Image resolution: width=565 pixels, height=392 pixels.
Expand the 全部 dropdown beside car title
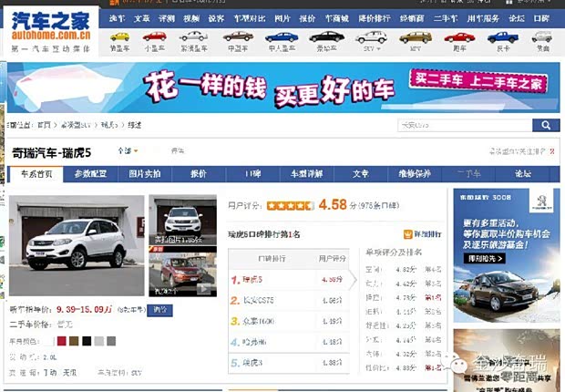click(x=128, y=150)
